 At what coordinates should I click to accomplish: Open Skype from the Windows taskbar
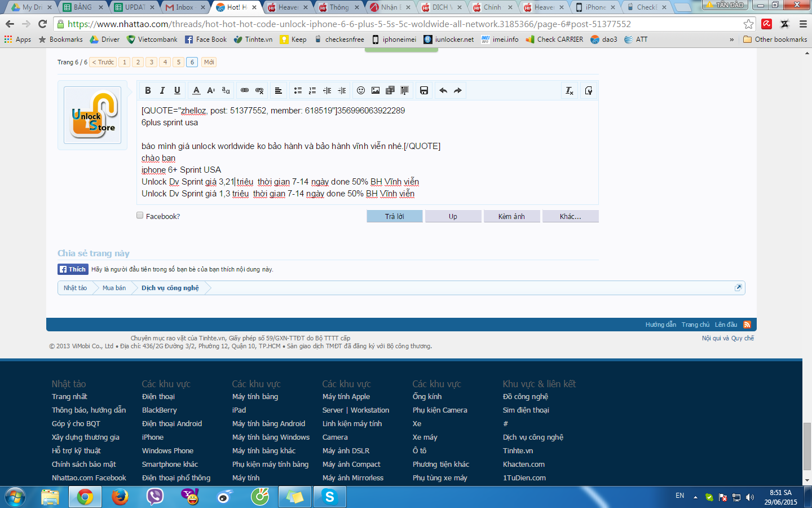click(x=330, y=497)
